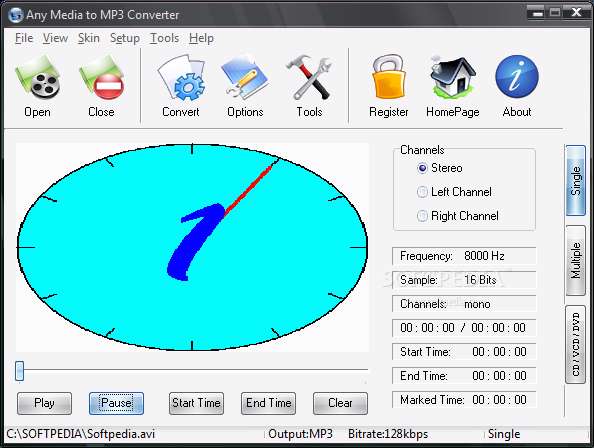
Task: Close the converter window
Action: coord(577,13)
